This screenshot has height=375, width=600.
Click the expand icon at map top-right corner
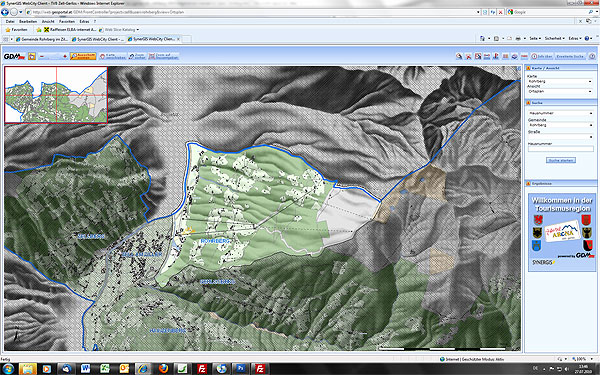[519, 68]
